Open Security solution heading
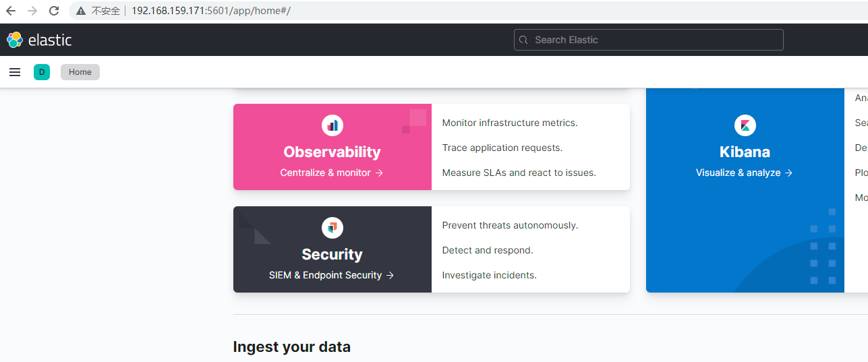This screenshot has width=868, height=362. (x=332, y=254)
